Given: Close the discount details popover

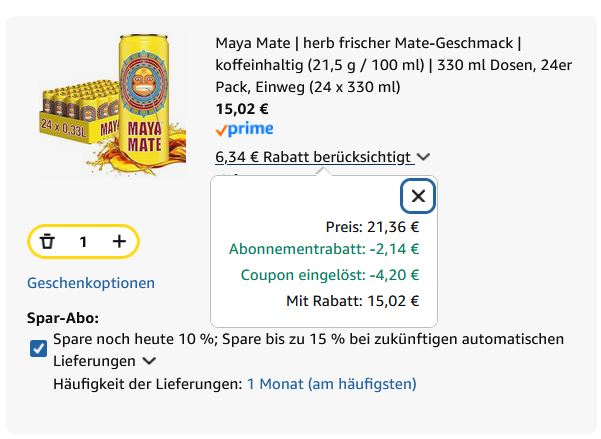Looking at the screenshot, I should coord(418,196).
